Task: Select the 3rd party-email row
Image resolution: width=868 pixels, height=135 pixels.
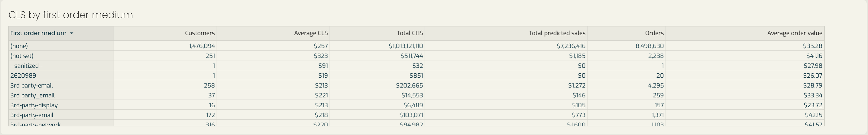Action: [x=416, y=85]
